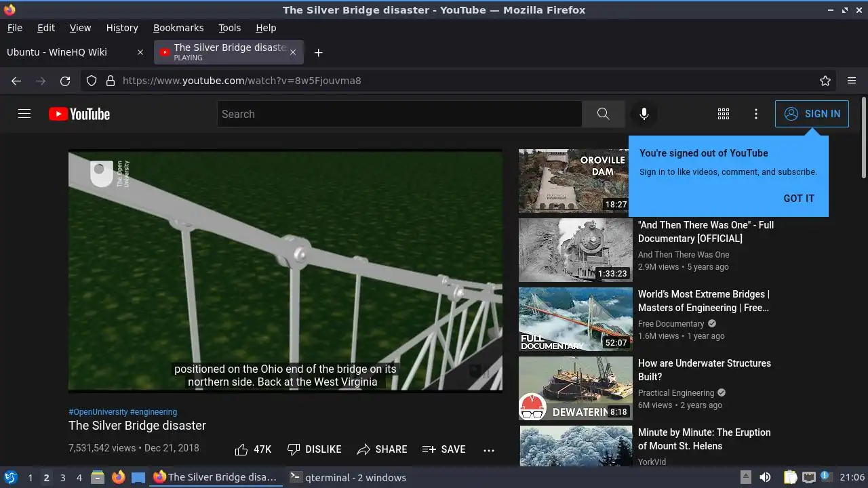The width and height of the screenshot is (868, 488).
Task: Open clipboard manager tray icon
Action: coord(790,477)
